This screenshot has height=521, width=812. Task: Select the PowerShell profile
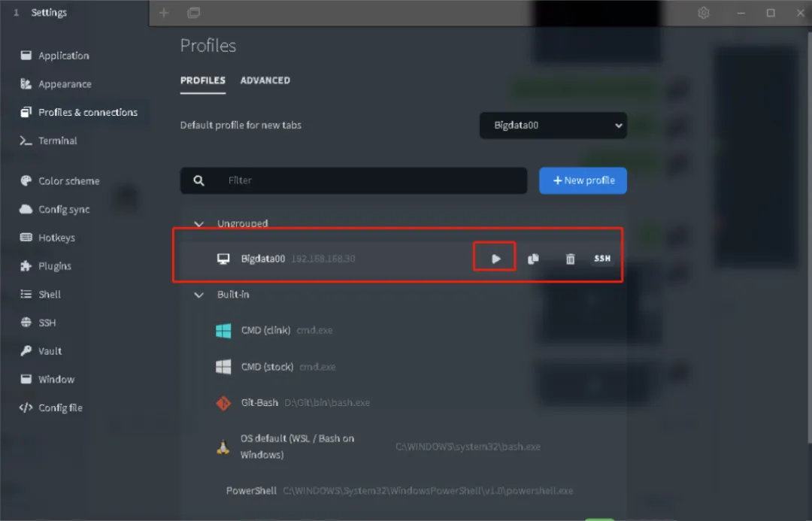tap(251, 490)
